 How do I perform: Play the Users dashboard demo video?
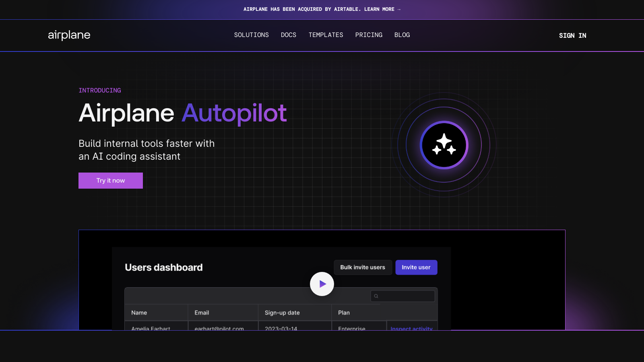click(322, 284)
